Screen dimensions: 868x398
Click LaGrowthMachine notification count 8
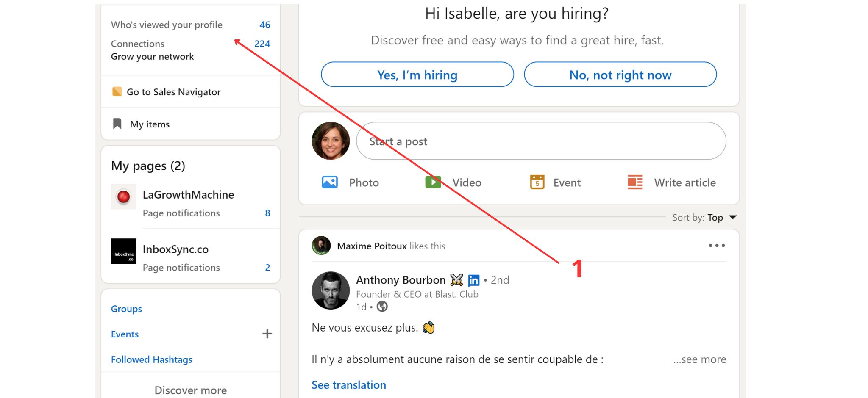click(x=267, y=213)
